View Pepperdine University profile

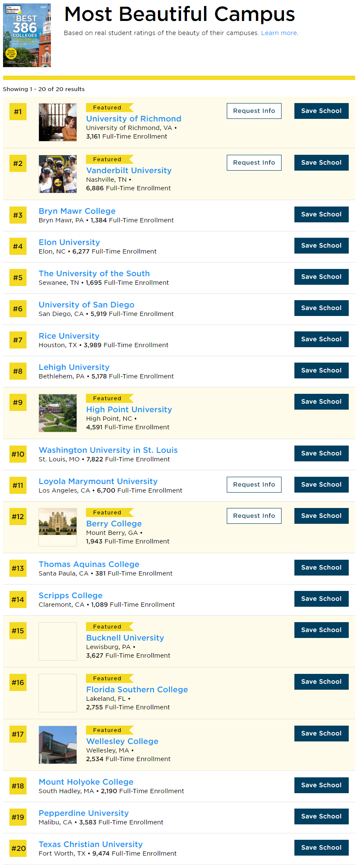[83, 813]
